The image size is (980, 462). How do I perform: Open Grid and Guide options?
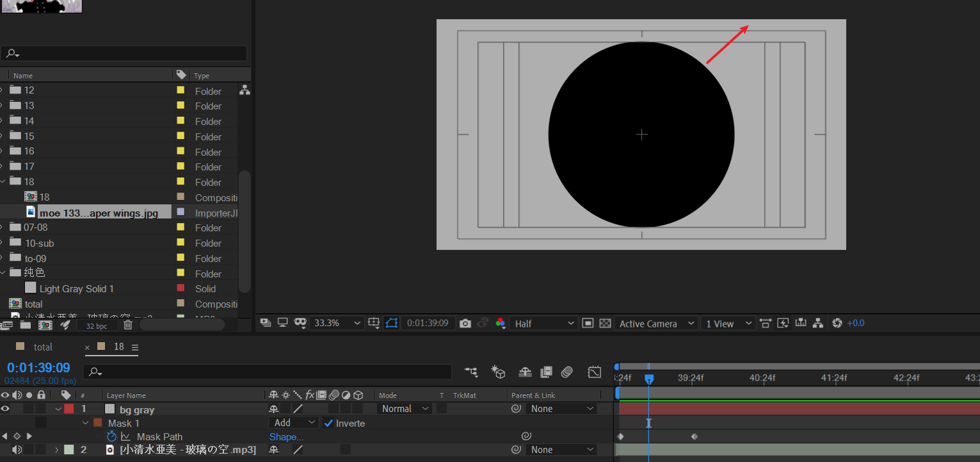coord(374,323)
